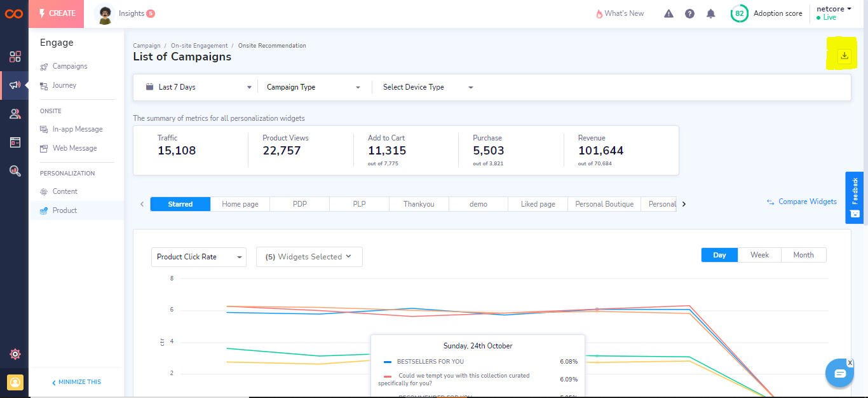Open settings gear icon in sidebar
Screen dimensions: 868x398
coord(15,354)
